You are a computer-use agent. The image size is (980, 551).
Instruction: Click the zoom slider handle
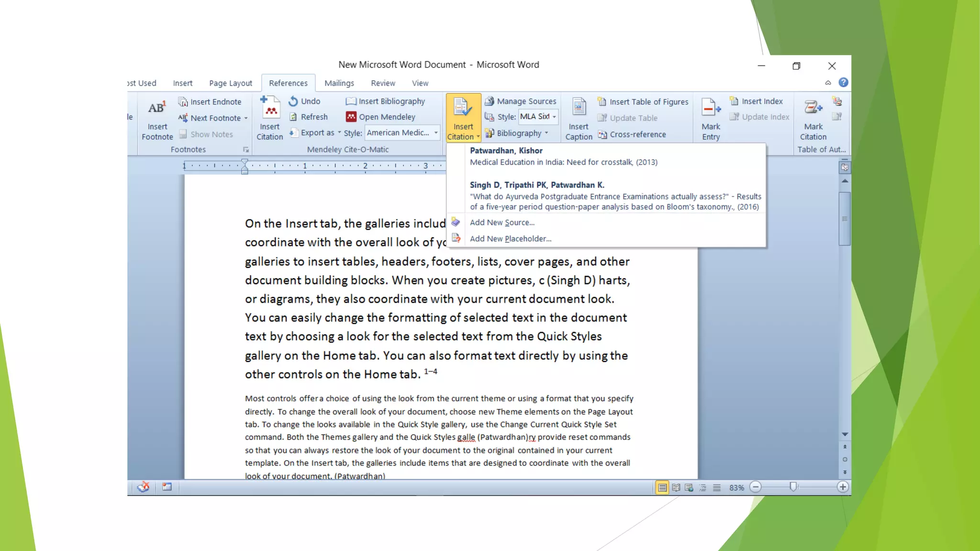click(793, 487)
